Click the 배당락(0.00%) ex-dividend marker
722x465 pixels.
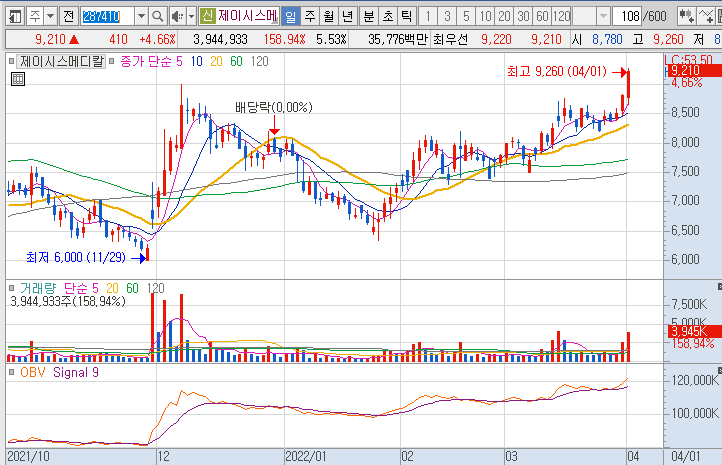pos(274,107)
